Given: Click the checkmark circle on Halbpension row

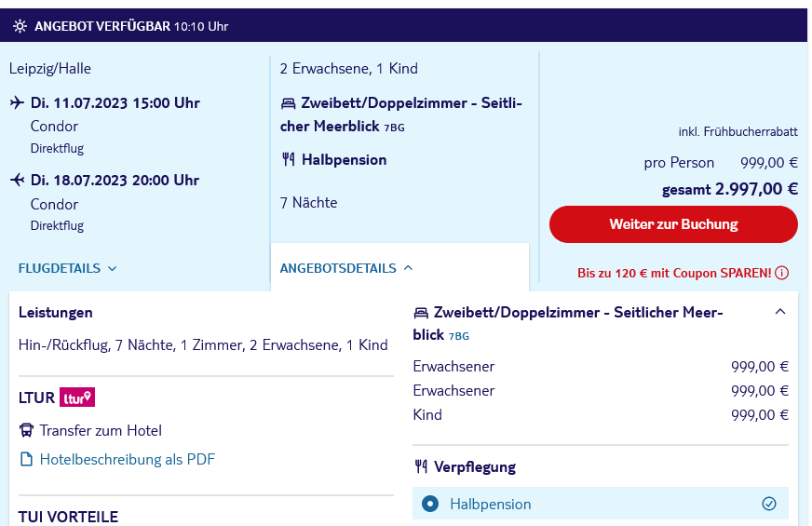Looking at the screenshot, I should coord(769,504).
